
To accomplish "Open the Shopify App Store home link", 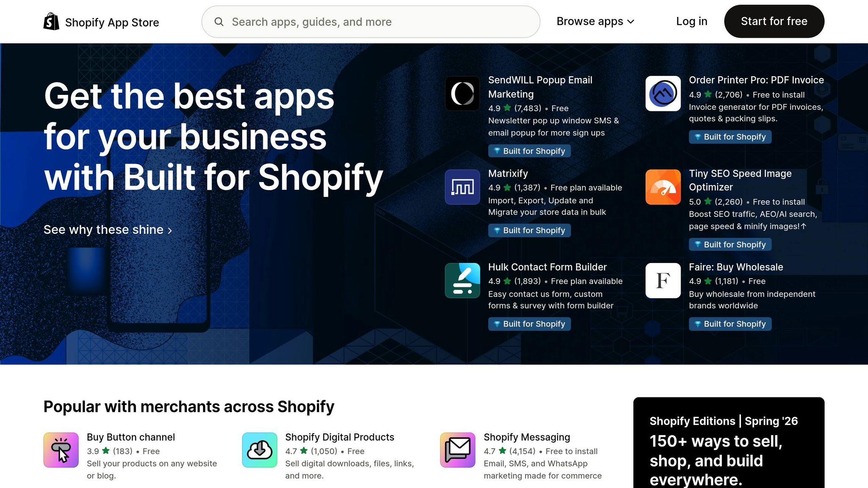I will (101, 22).
